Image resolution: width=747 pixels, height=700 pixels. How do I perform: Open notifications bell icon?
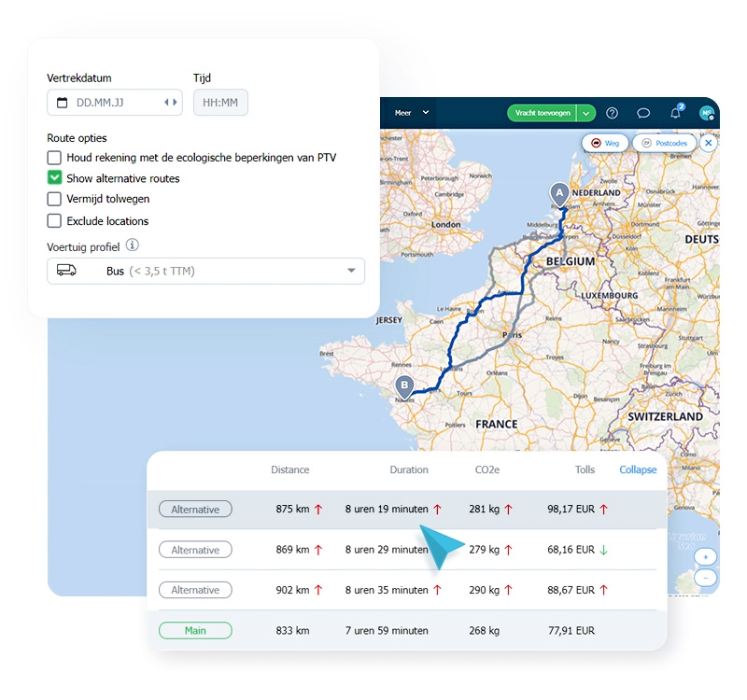pyautogui.click(x=675, y=113)
